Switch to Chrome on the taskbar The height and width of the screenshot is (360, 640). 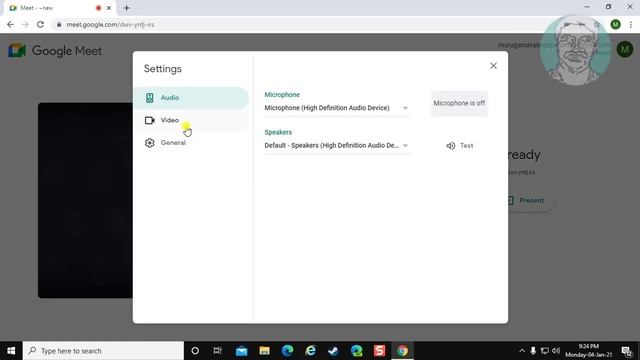tap(402, 351)
